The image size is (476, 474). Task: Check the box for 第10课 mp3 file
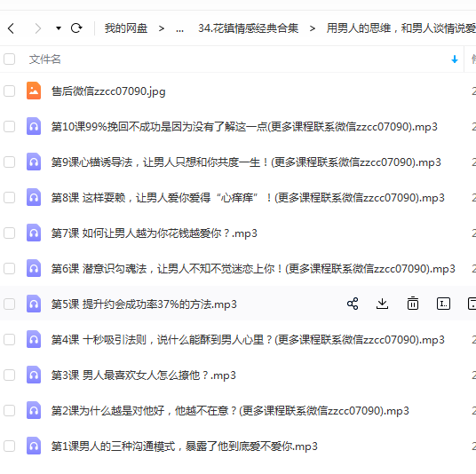coord(10,127)
